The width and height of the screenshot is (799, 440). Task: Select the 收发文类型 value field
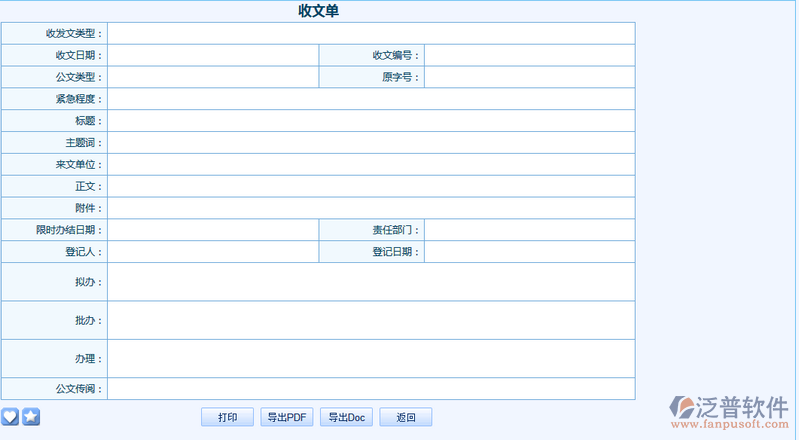pos(370,34)
